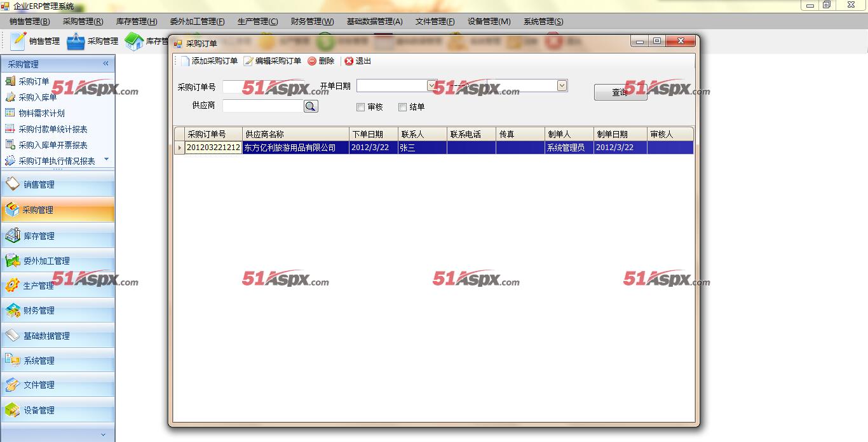Select the 基础数据管理 sidebar module
The width and height of the screenshot is (868, 442).
click(x=57, y=336)
